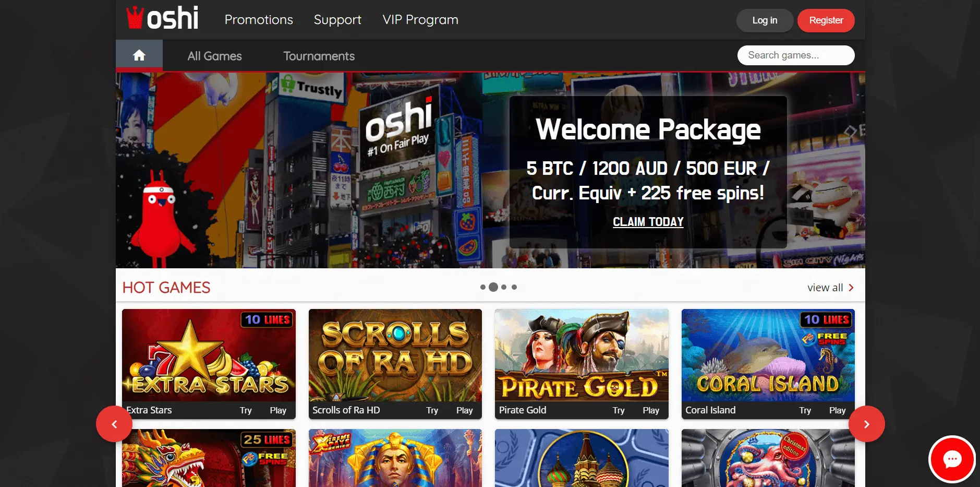Try the Extra Stars demo

click(x=246, y=410)
